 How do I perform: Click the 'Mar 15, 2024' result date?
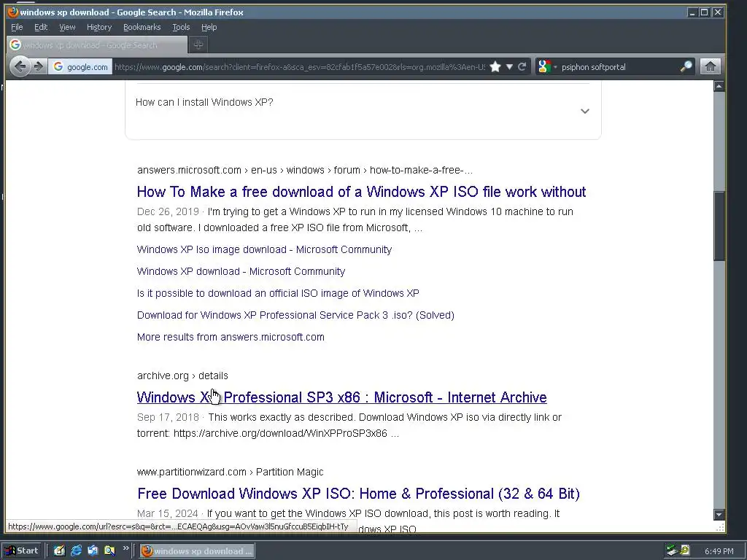[x=167, y=513]
